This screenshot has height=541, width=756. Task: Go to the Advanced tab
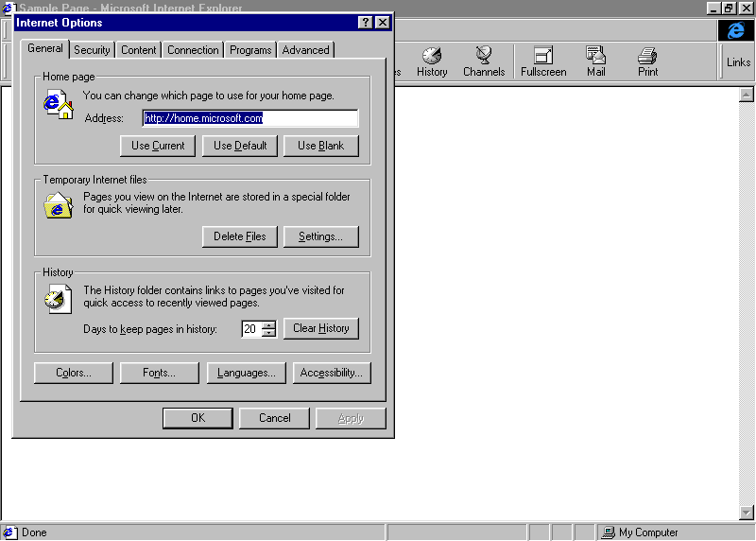(305, 50)
